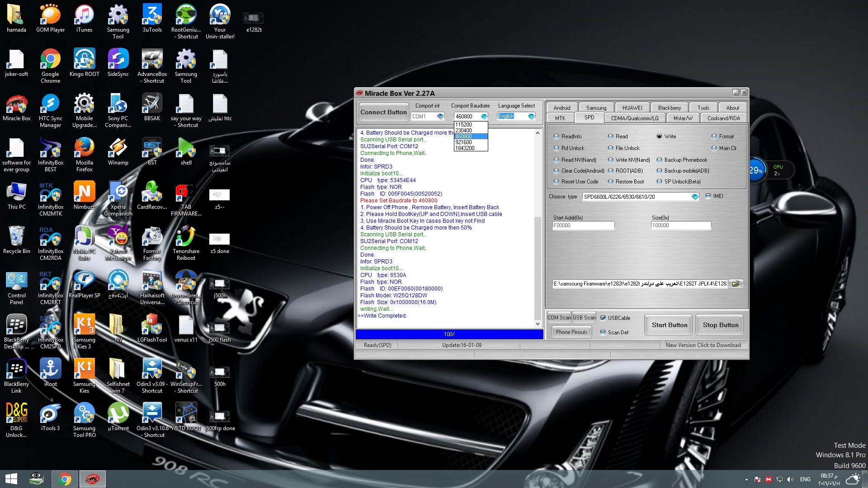Image resolution: width=868 pixels, height=488 pixels.
Task: Select the Read radio option
Action: tap(610, 136)
